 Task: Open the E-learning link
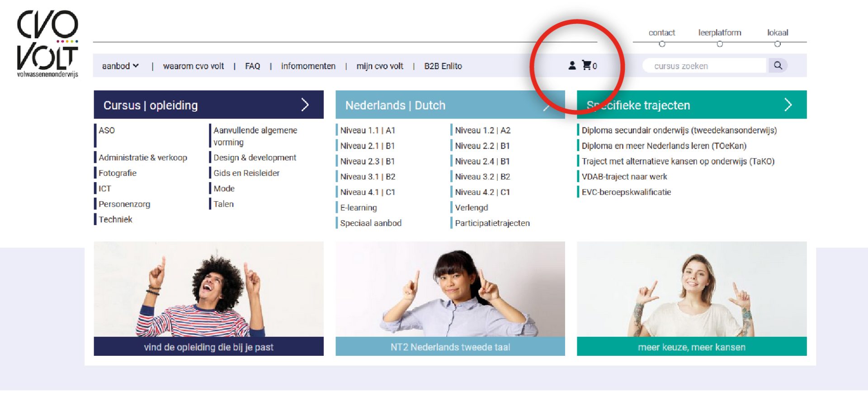pos(359,208)
